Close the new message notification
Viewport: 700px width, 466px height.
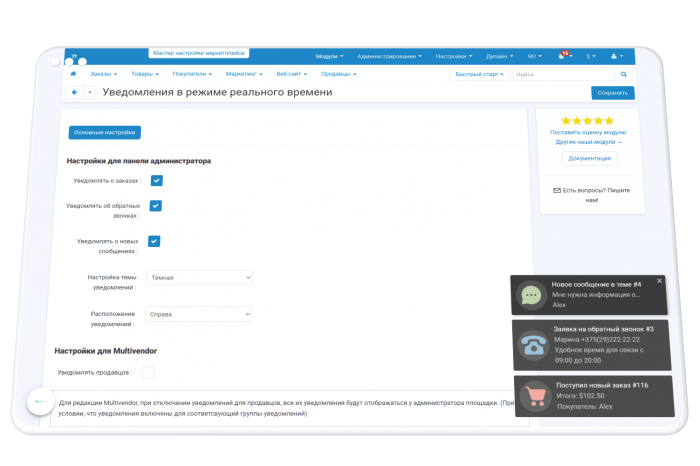click(659, 281)
